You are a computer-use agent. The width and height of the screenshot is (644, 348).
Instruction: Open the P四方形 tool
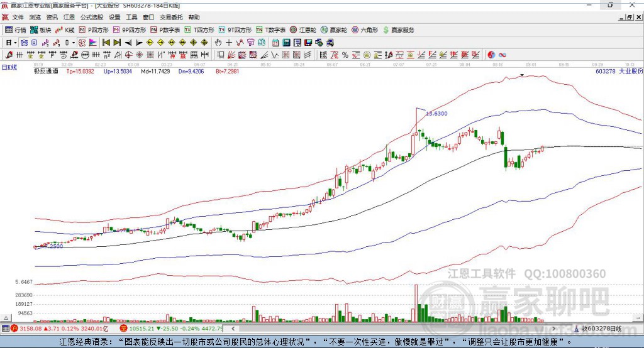94,30
